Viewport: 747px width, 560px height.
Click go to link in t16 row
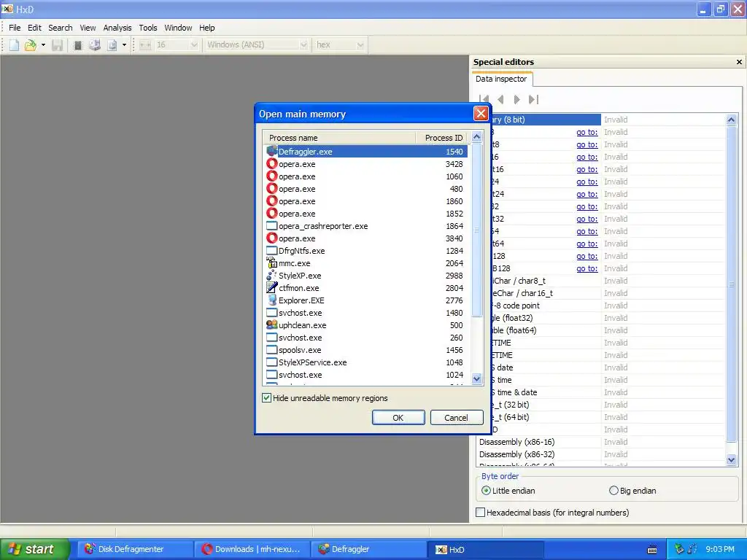point(587,169)
